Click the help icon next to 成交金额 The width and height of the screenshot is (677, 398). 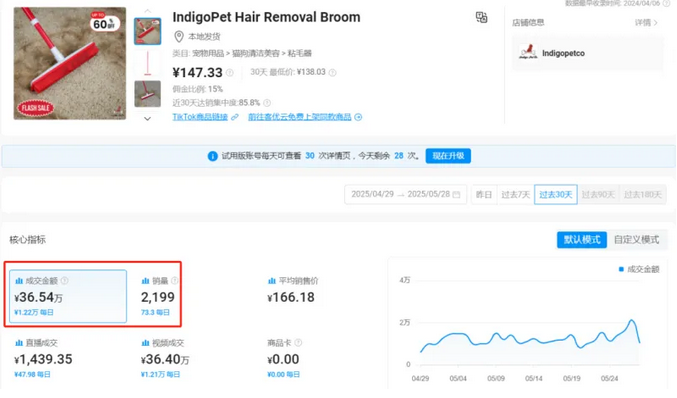(x=64, y=281)
